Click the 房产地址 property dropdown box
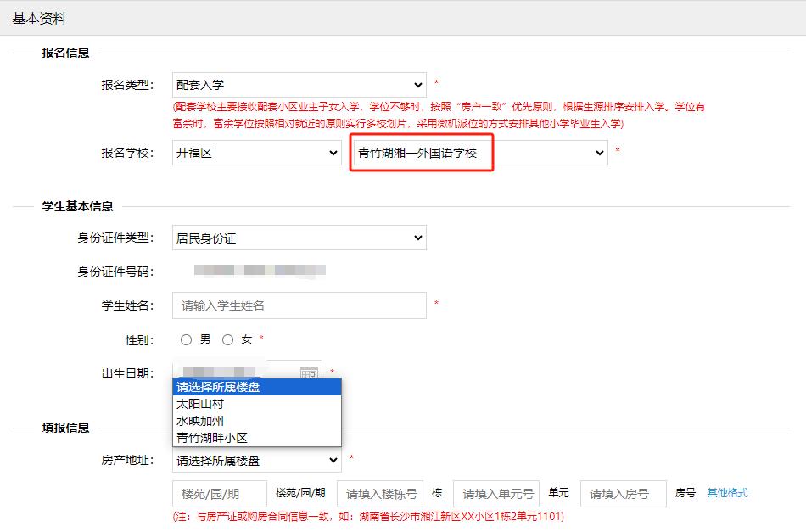 256,461
